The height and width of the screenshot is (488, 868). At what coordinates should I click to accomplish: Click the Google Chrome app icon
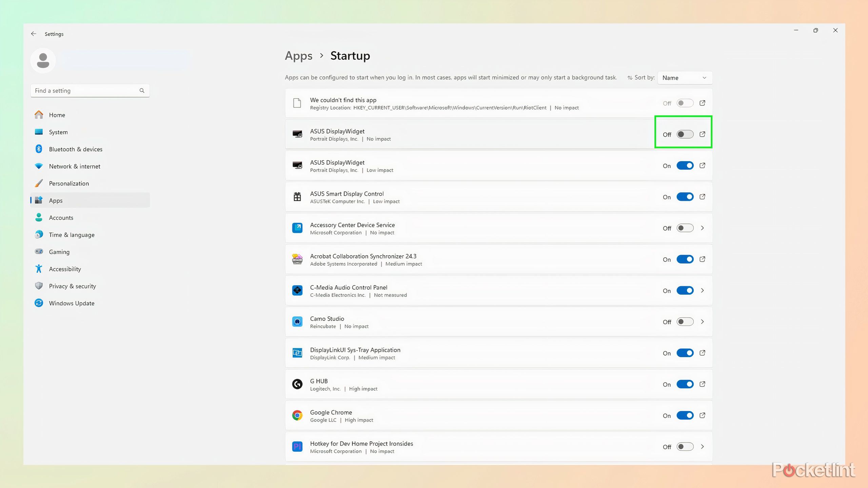(297, 415)
